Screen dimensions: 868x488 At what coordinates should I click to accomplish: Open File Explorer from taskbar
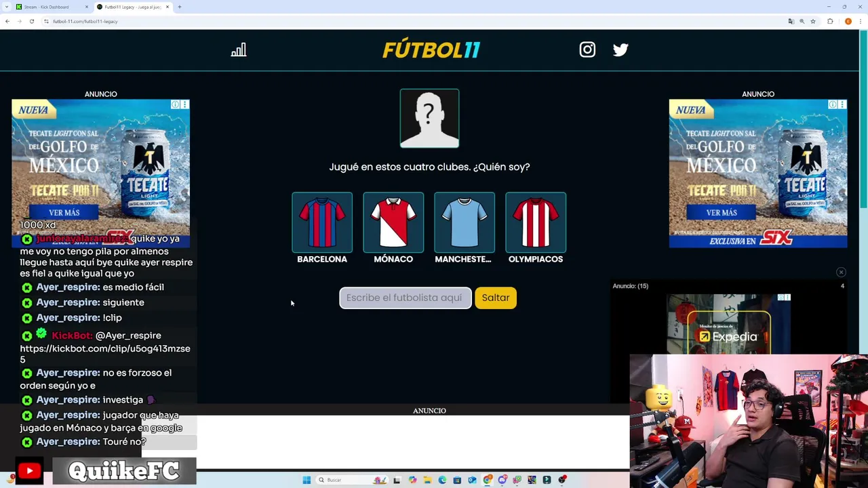coord(427,480)
